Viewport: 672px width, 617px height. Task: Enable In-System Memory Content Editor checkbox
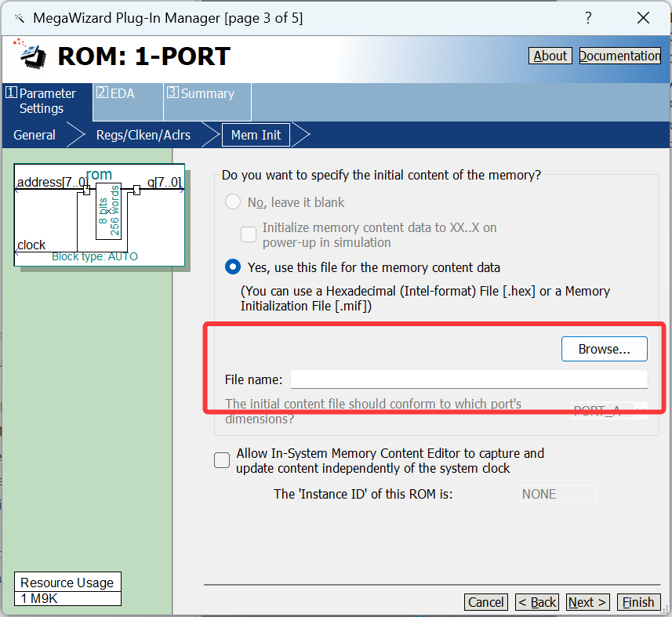coord(222,460)
